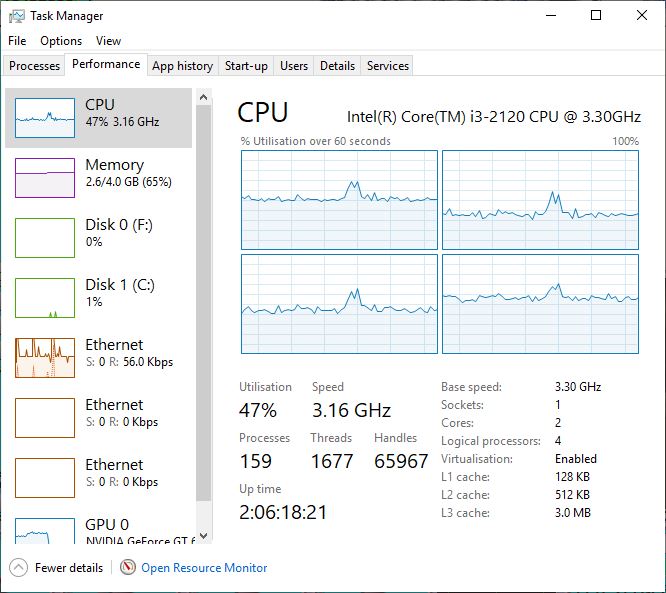Click the Sockets label
Viewport: 666px width, 593px height.
[462, 405]
